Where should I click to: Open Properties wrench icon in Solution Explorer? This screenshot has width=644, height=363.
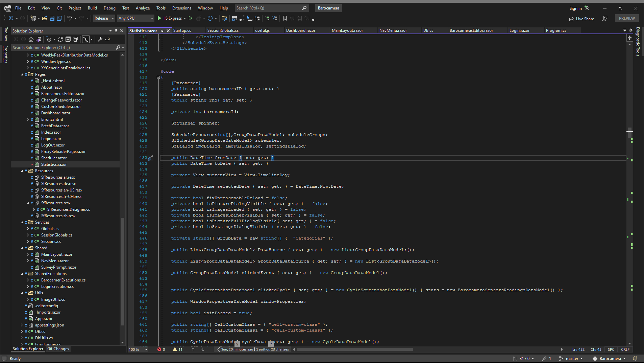click(x=100, y=39)
